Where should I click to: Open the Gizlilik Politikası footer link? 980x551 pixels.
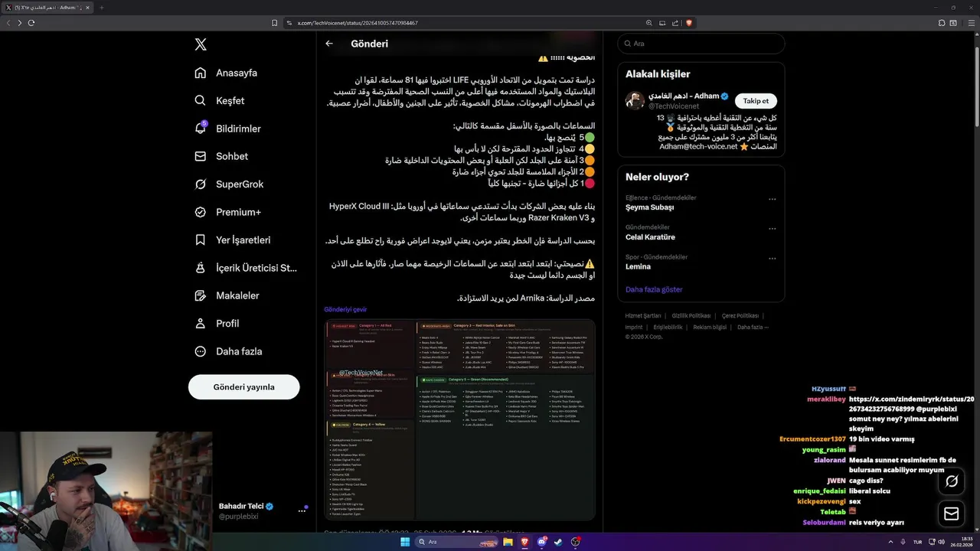[691, 315]
